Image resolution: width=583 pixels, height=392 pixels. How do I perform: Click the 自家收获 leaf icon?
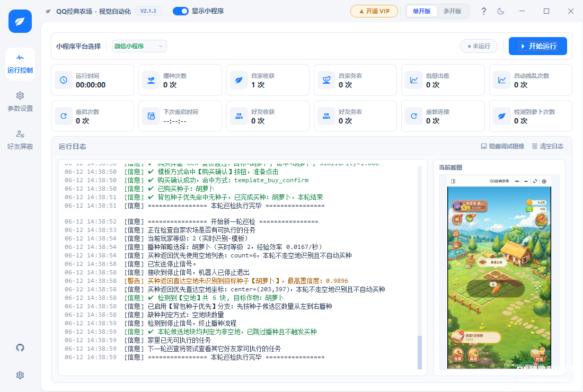coord(238,80)
